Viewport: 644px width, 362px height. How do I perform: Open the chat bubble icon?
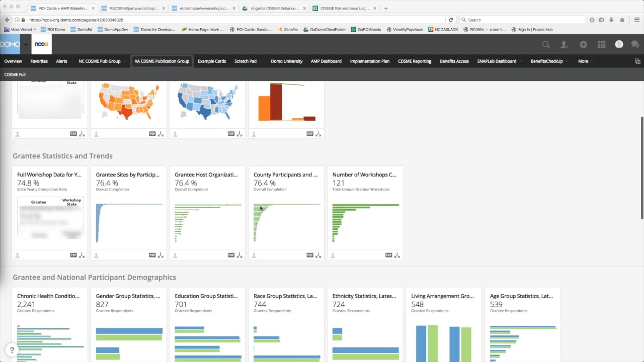tap(635, 45)
